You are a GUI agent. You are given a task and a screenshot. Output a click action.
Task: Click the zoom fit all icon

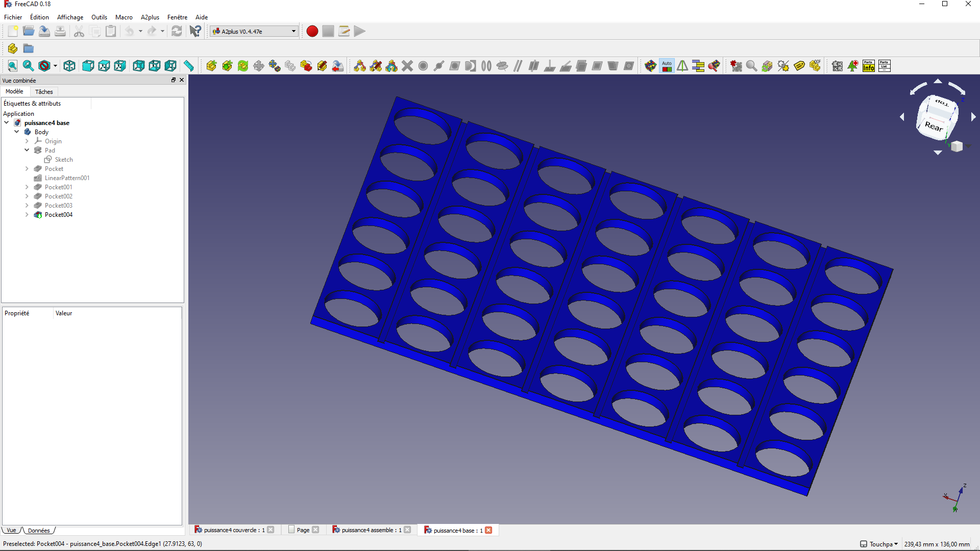[12, 66]
